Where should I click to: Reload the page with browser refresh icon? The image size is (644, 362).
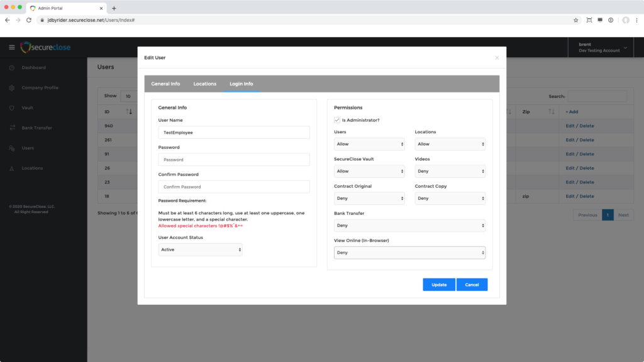(29, 20)
